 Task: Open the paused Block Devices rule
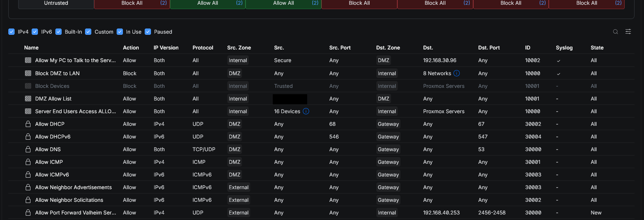tap(52, 86)
